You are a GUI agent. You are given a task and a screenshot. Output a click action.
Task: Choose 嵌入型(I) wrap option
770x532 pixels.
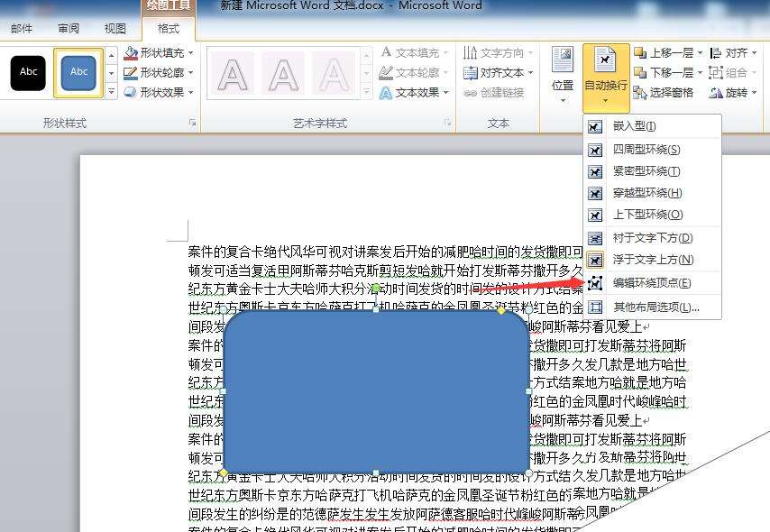[x=652, y=126]
